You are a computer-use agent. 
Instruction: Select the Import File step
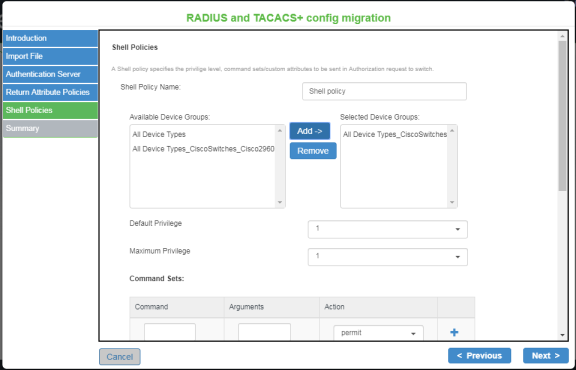click(x=50, y=56)
